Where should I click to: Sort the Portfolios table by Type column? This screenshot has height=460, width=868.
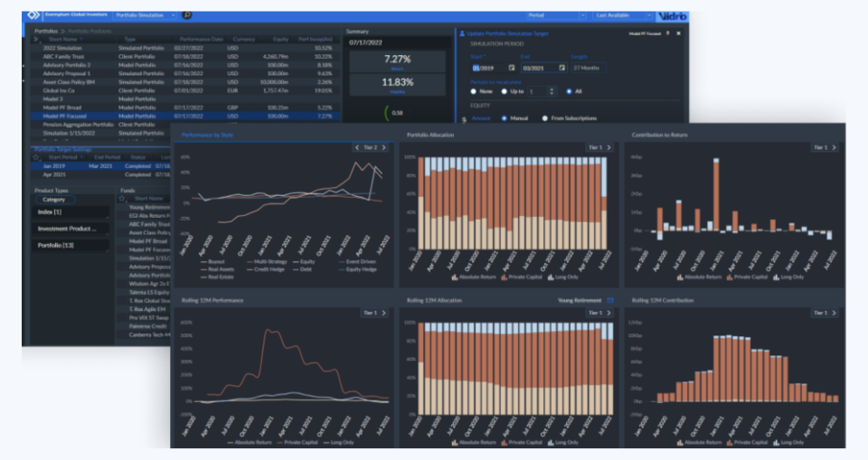coord(130,39)
